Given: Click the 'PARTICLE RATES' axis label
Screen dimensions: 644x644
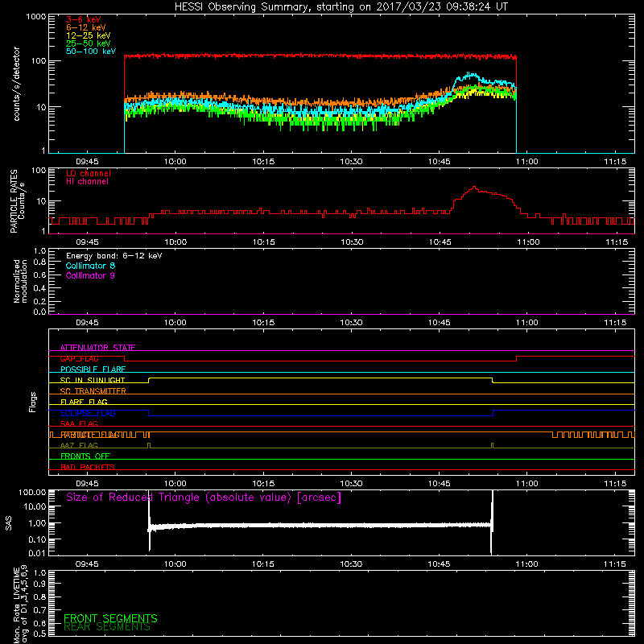Looking at the screenshot, I should click(14, 201).
